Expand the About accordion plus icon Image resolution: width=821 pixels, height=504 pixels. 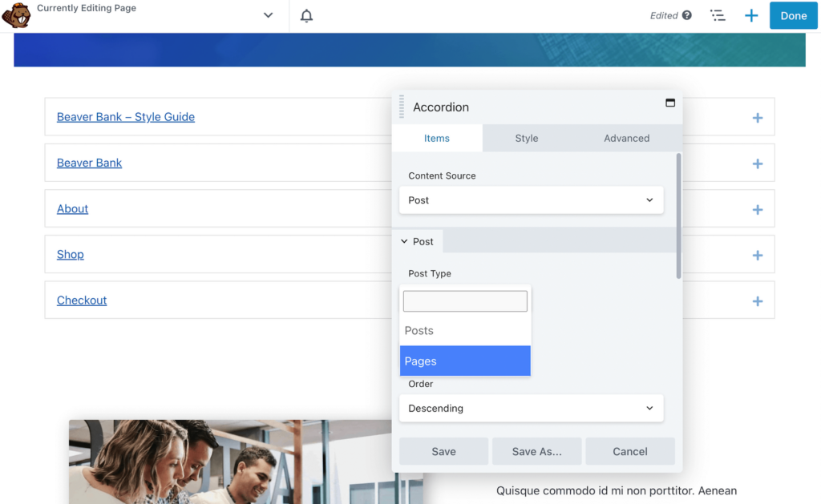coord(757,210)
